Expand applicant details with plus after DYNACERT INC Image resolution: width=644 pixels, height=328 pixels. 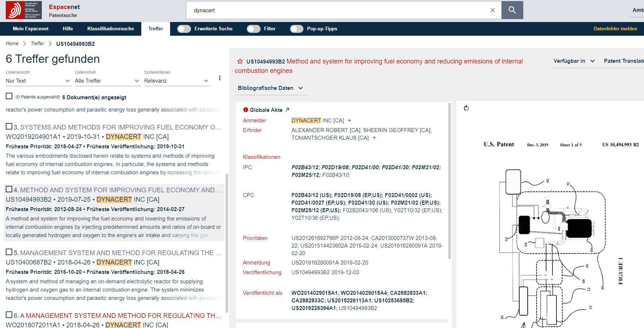click(349, 121)
